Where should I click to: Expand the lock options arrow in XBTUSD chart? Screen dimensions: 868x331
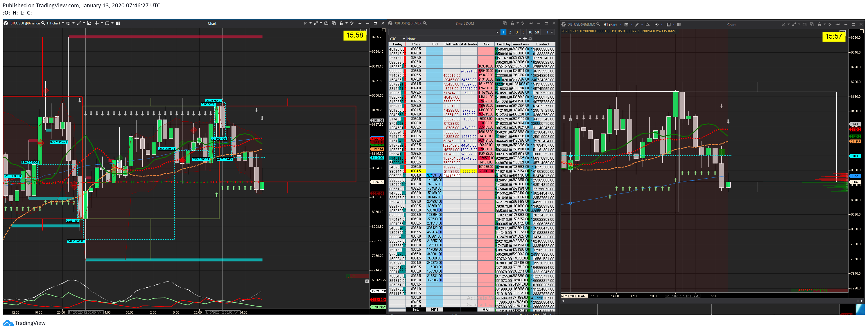tap(825, 24)
